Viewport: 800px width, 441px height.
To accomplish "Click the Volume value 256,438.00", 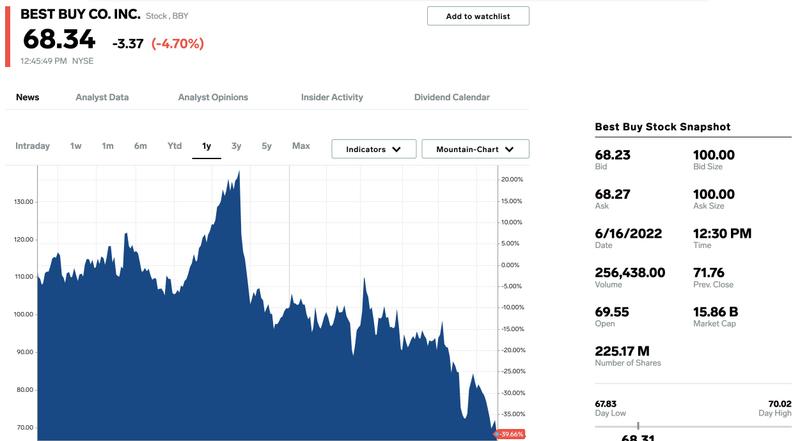I will tap(630, 273).
